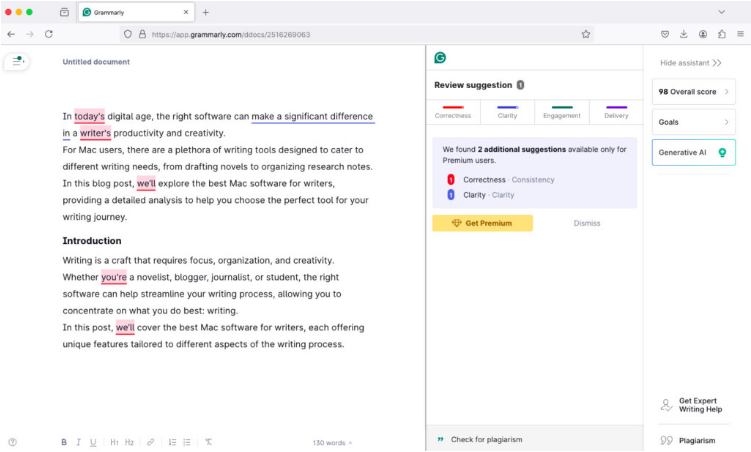Image resolution: width=751 pixels, height=452 pixels.
Task: Create a bulleted list
Action: point(187,441)
